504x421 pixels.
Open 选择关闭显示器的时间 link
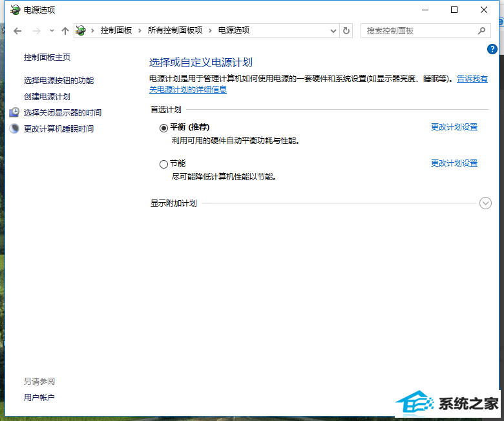tap(63, 113)
